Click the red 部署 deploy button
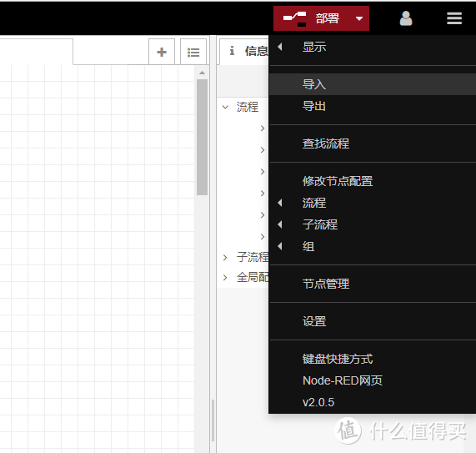 (312, 18)
